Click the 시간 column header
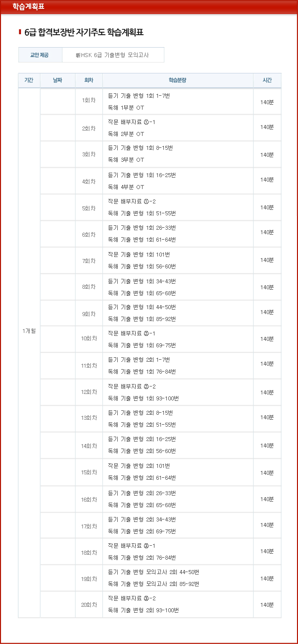Viewport: 298px width, 644px height. (x=267, y=80)
